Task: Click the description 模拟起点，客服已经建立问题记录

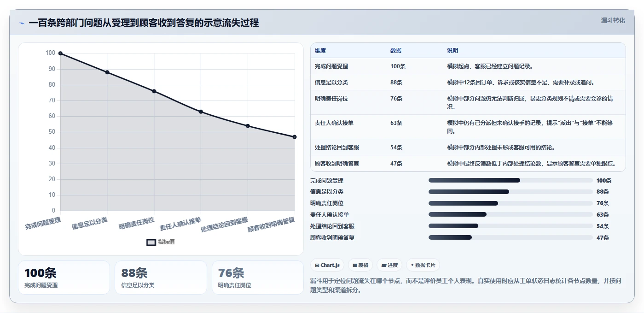Action: point(490,66)
